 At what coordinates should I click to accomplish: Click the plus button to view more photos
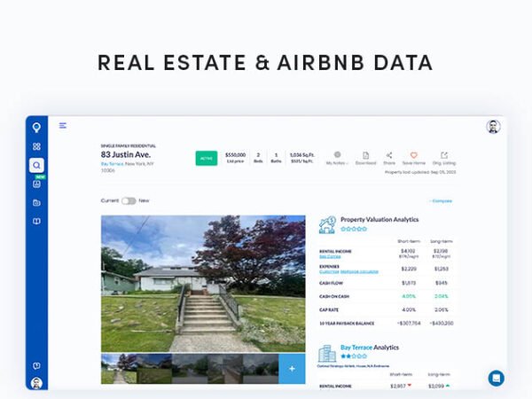point(292,368)
